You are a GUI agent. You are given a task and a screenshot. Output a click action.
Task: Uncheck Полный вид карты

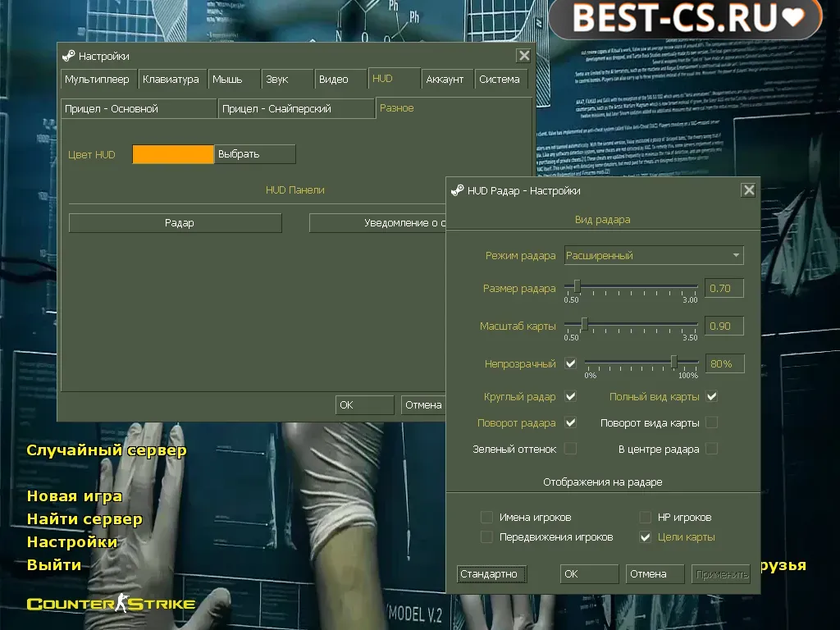point(711,396)
